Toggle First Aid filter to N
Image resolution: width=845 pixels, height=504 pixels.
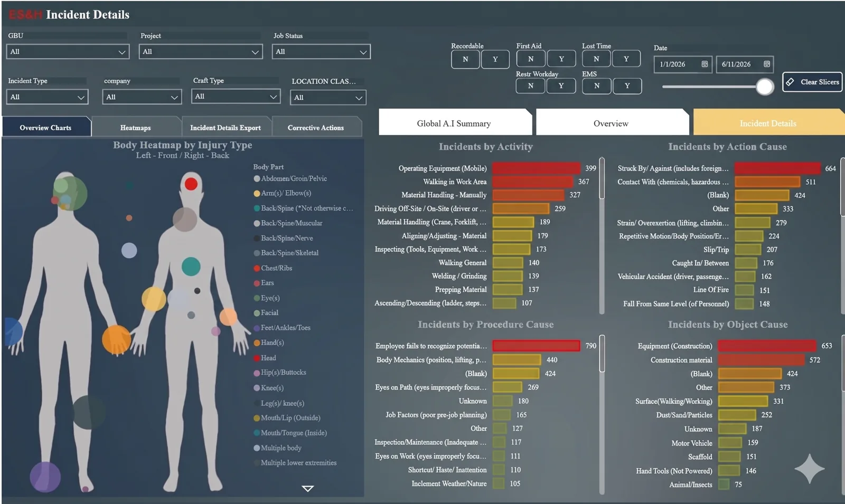531,59
